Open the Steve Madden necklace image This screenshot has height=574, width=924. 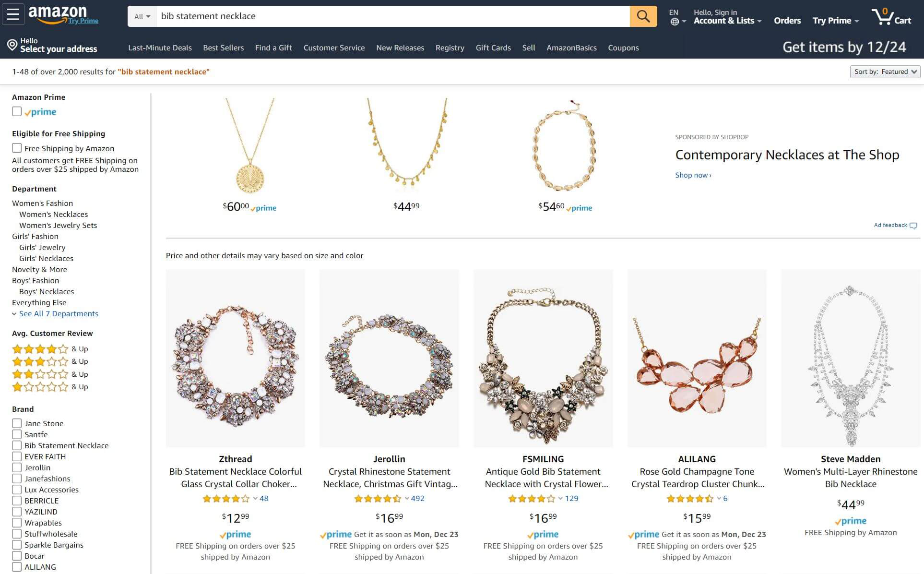850,358
